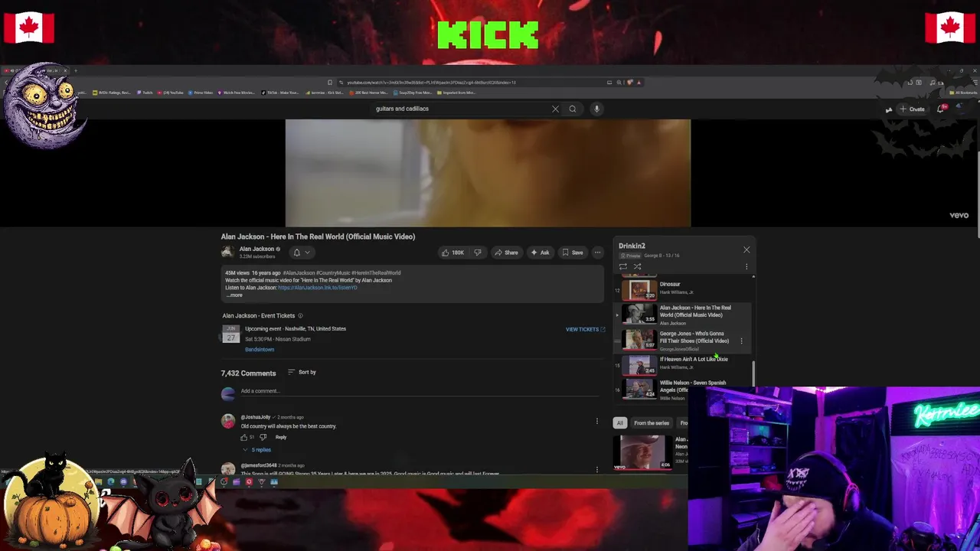Save video to a playlist

click(x=573, y=253)
